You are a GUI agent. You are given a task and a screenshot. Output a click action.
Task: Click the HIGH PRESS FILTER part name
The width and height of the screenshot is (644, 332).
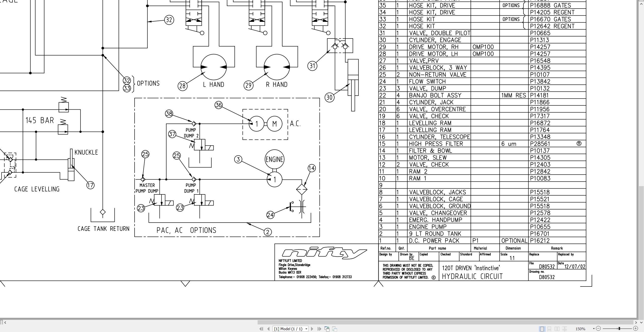point(436,144)
